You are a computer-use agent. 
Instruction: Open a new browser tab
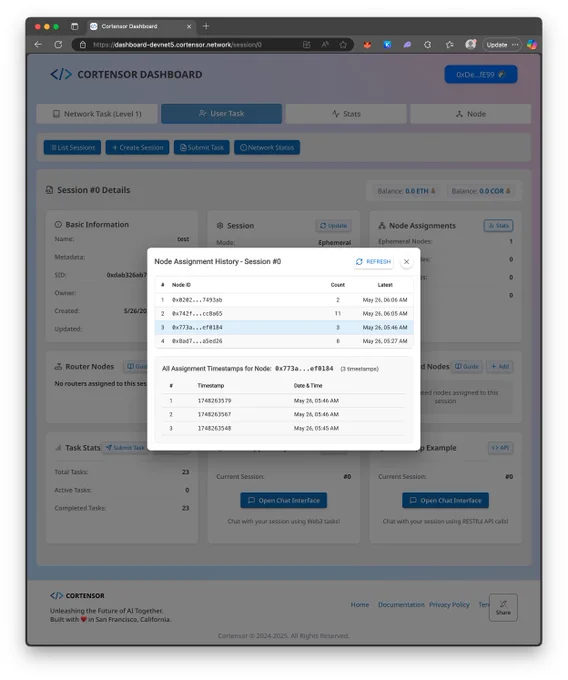[206, 26]
